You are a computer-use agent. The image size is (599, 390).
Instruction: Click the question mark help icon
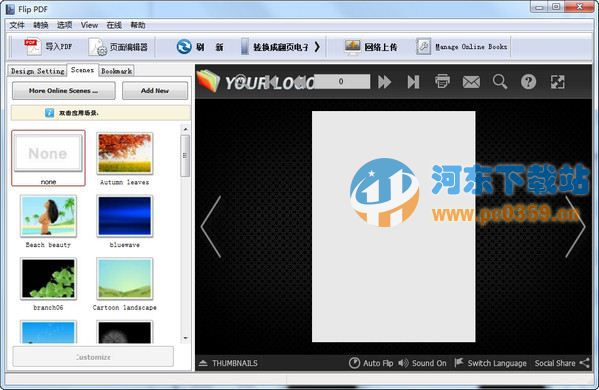click(x=528, y=82)
